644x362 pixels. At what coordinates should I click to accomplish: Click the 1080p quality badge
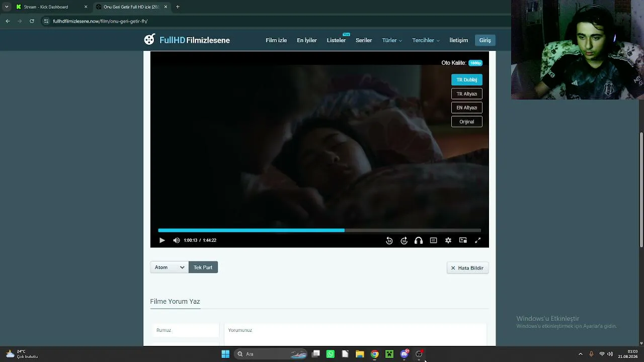475,63
